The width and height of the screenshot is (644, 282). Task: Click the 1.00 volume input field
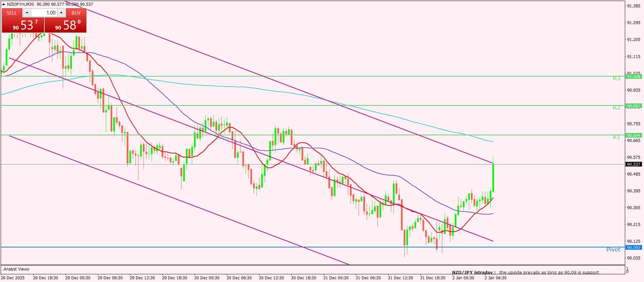[44, 13]
